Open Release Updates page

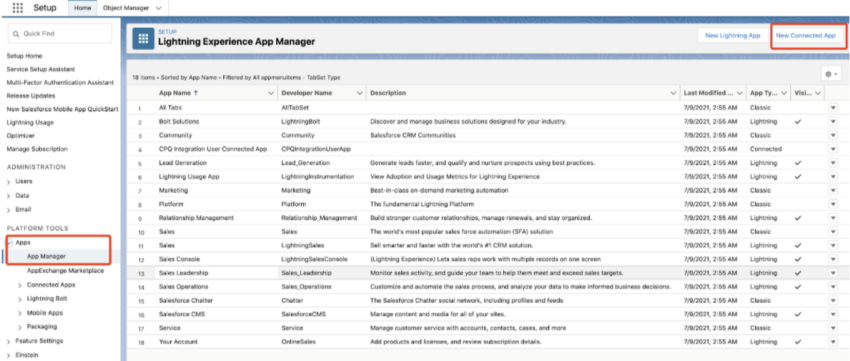[31, 96]
